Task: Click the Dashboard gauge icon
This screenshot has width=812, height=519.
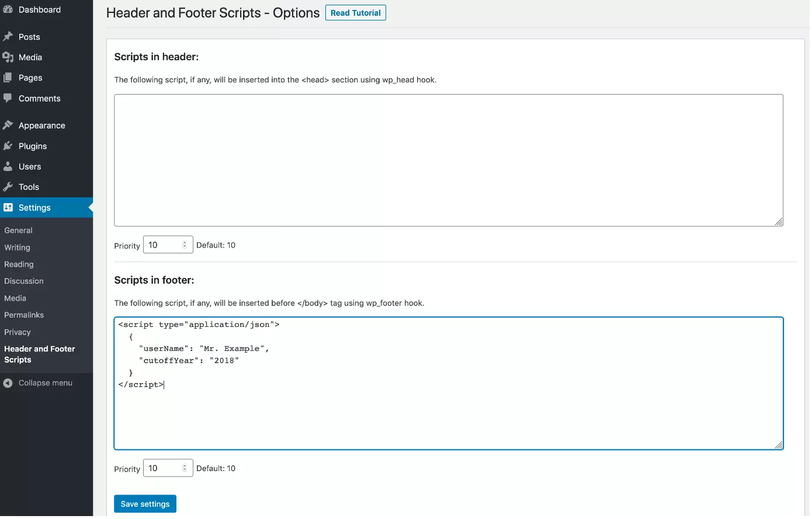Action: (8, 9)
